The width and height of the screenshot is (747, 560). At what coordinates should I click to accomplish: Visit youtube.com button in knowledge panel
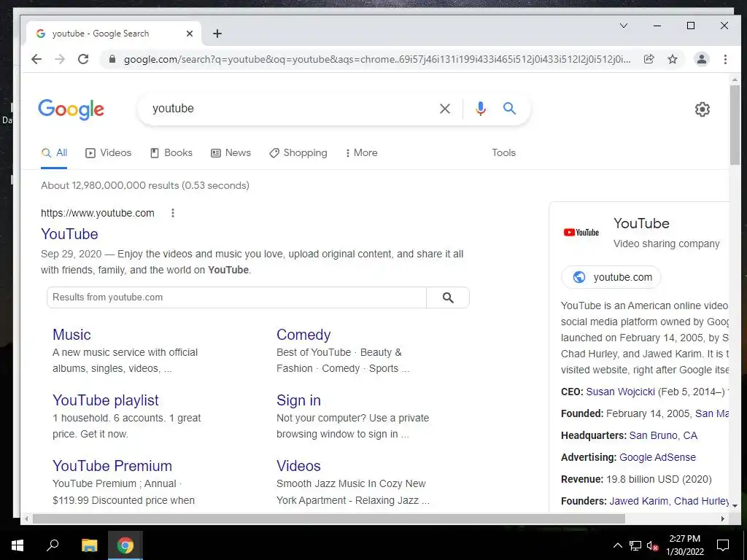coord(611,277)
